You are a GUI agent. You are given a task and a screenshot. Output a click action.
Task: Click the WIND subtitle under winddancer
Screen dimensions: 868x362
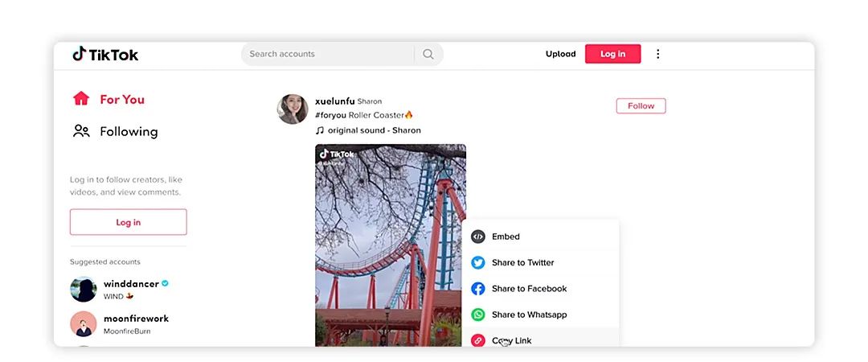(113, 297)
